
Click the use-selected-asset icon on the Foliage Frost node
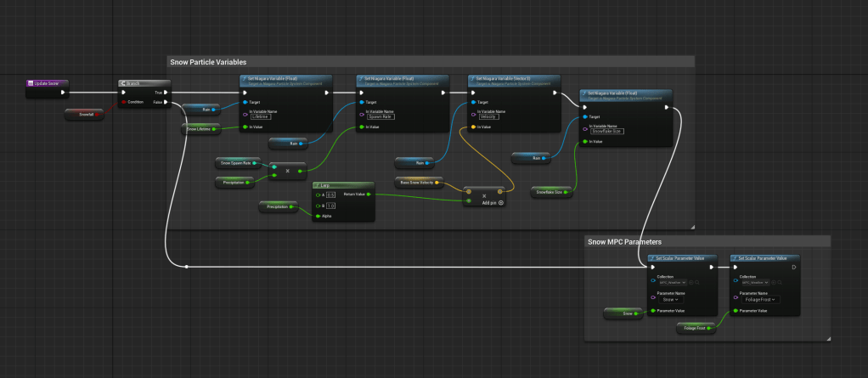click(773, 282)
